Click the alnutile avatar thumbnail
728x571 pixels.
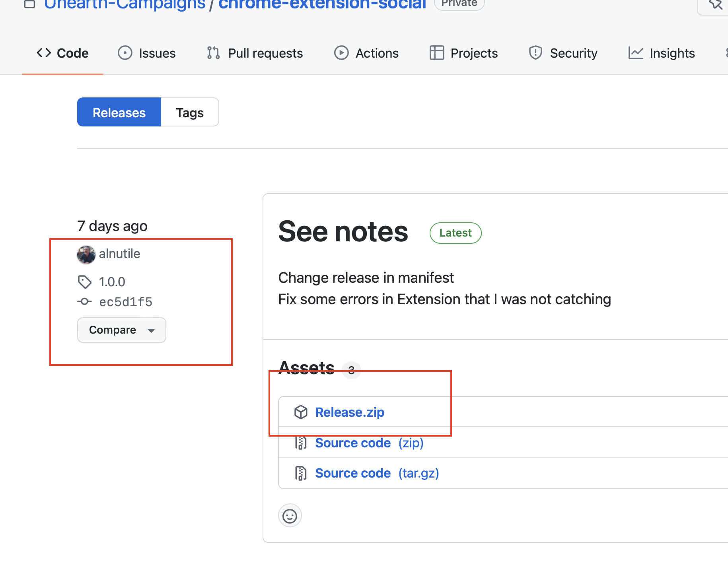86,254
